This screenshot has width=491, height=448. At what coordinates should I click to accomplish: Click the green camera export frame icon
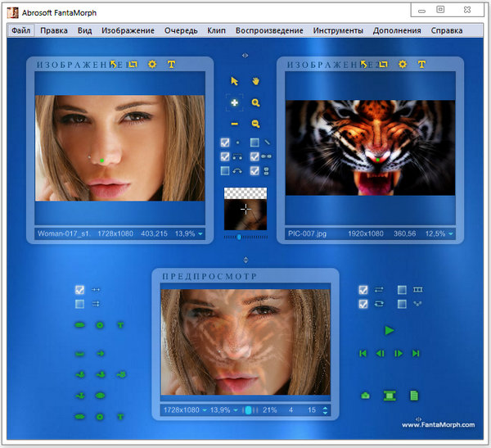coord(365,396)
